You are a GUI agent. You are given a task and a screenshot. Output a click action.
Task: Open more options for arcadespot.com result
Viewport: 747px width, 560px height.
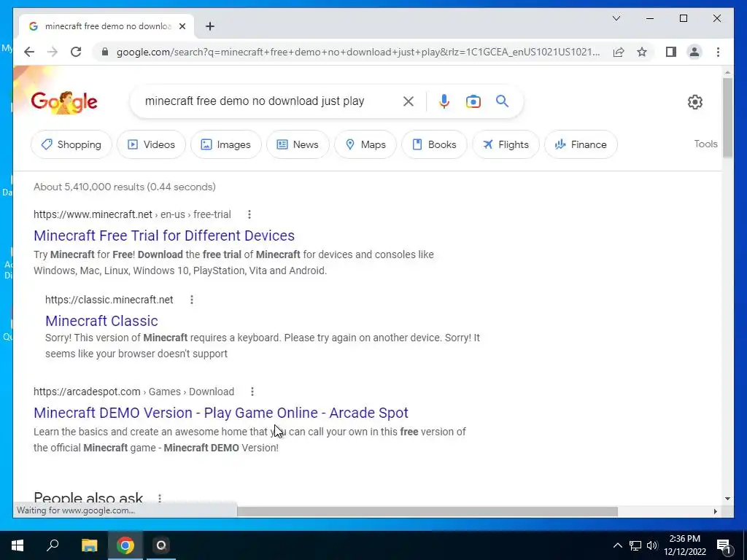[252, 392]
